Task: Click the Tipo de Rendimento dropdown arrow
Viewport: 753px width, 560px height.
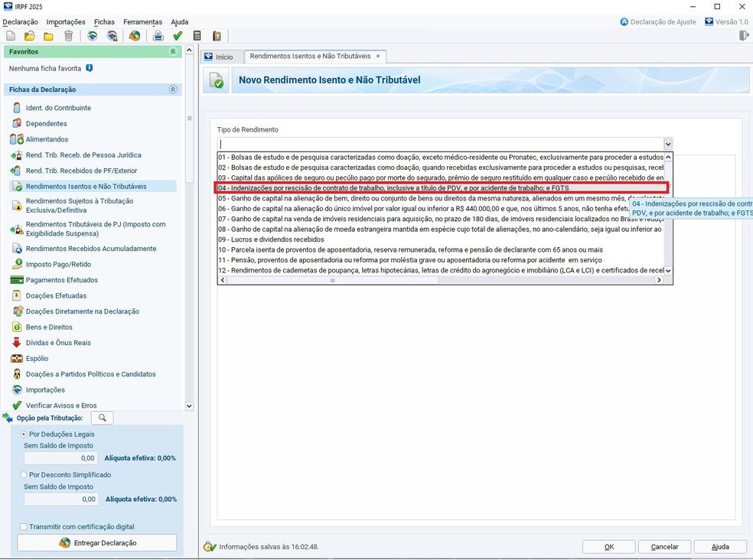Action: click(x=667, y=144)
